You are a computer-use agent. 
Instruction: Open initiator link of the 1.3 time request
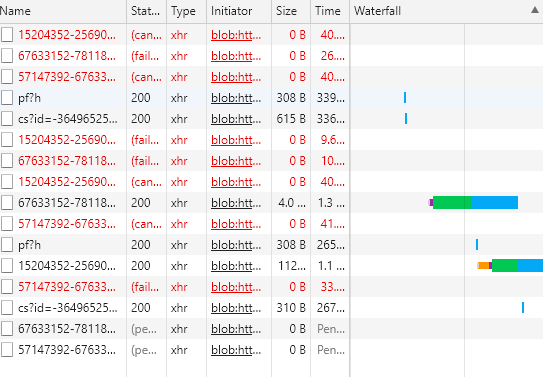236,203
